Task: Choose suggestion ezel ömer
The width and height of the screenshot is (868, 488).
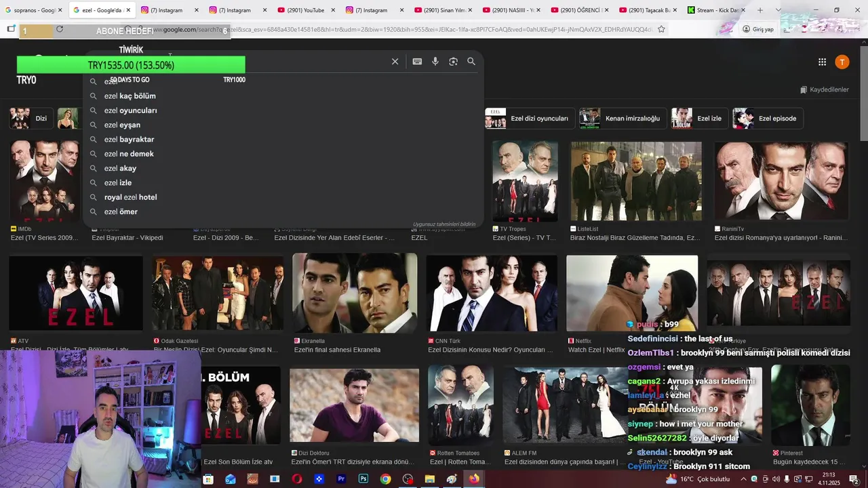Action: [283, 211]
